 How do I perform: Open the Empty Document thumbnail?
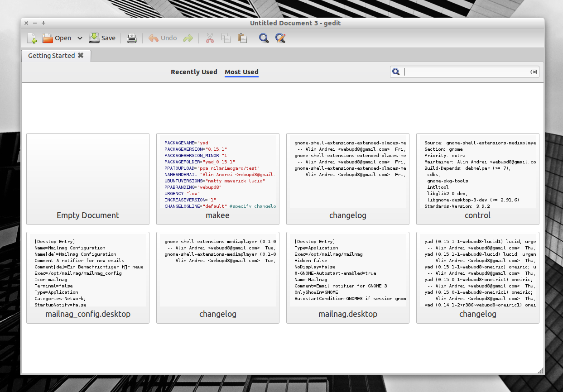pos(88,179)
